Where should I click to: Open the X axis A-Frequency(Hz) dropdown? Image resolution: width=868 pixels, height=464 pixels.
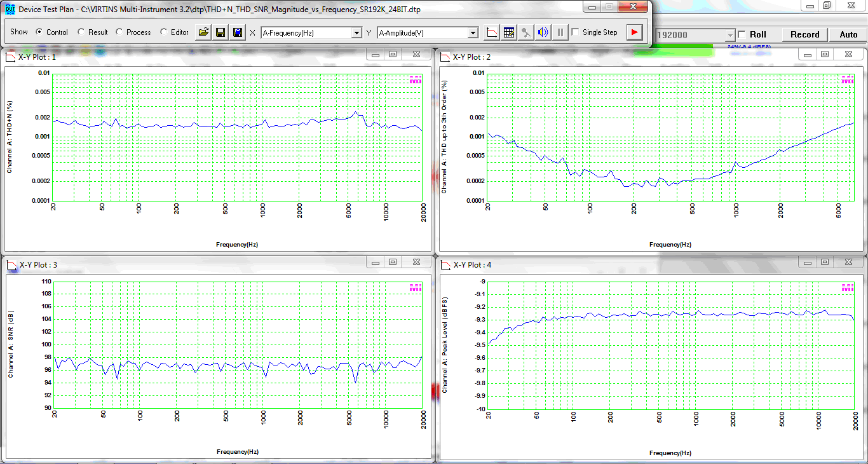356,32
